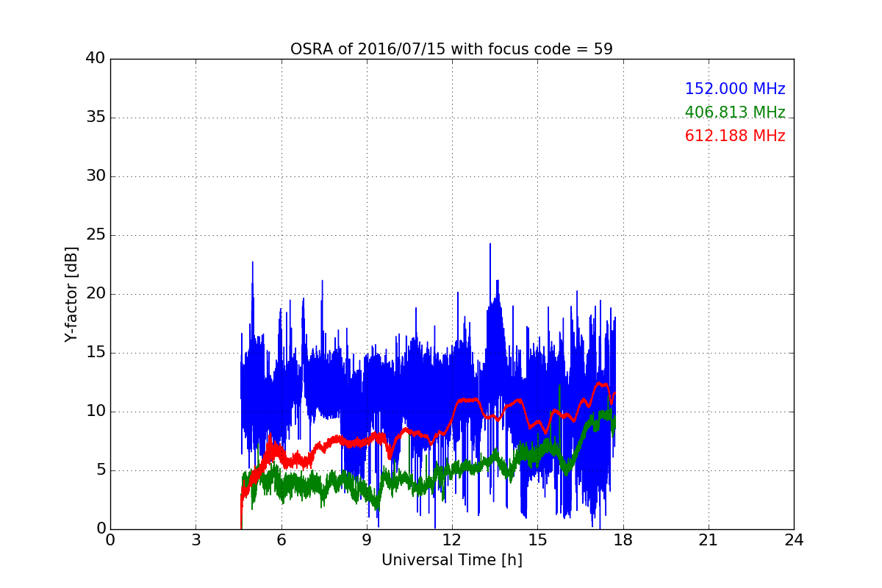
Task: Click y-axis tick label 25
Action: coord(96,235)
